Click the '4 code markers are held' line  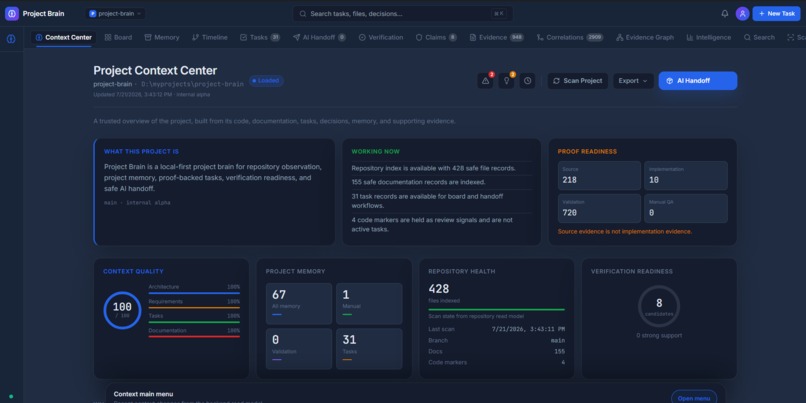pos(432,225)
